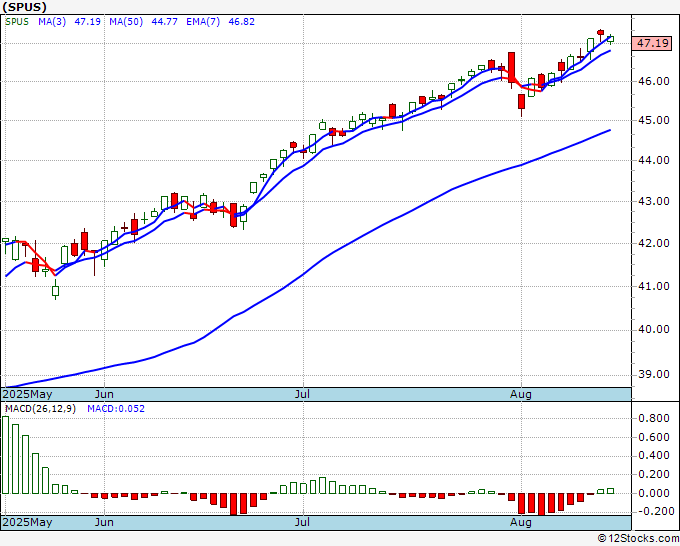
Task: Click the highlighted 47.19 current price tag
Action: click(x=652, y=43)
